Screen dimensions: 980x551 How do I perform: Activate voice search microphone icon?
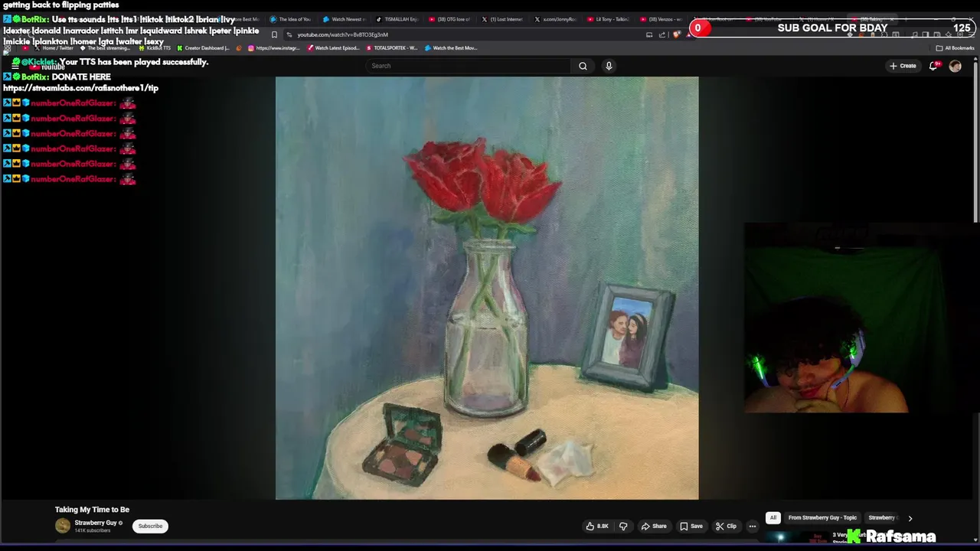pyautogui.click(x=609, y=66)
